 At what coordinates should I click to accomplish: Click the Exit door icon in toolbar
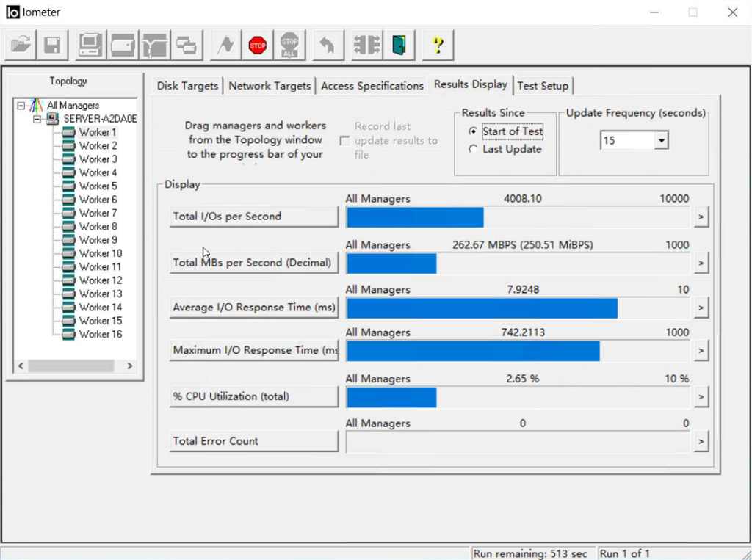(x=399, y=46)
